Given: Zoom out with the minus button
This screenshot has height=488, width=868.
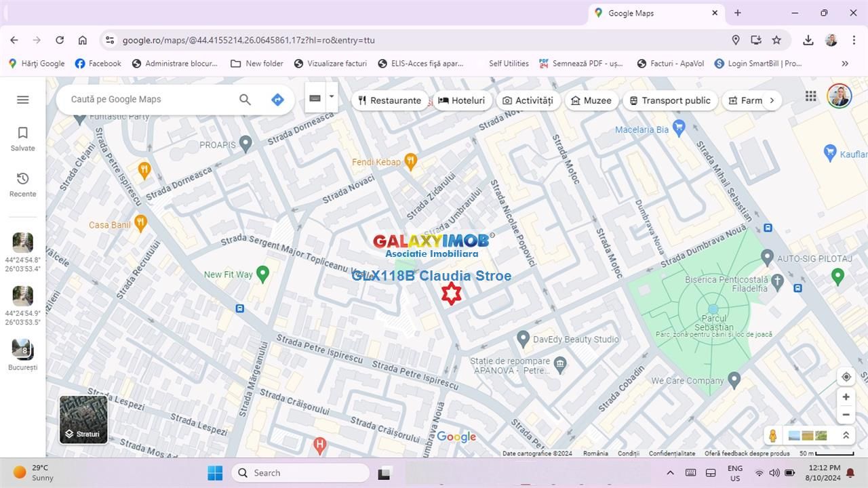Looking at the screenshot, I should pos(846,415).
